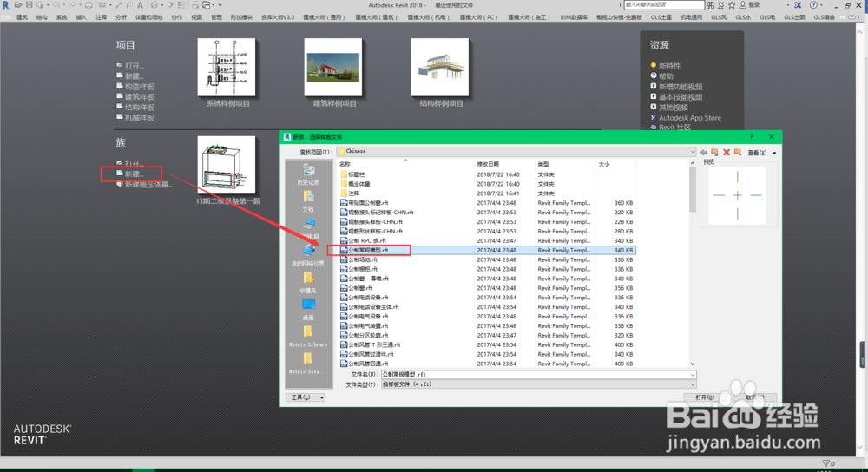Click the binoculars search icon in title bar

(x=710, y=5)
